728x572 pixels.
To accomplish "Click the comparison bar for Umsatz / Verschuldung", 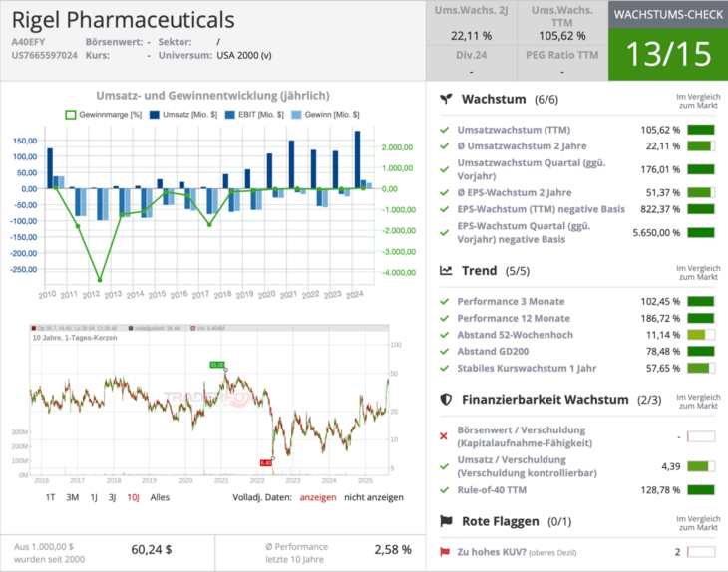I will tap(701, 466).
